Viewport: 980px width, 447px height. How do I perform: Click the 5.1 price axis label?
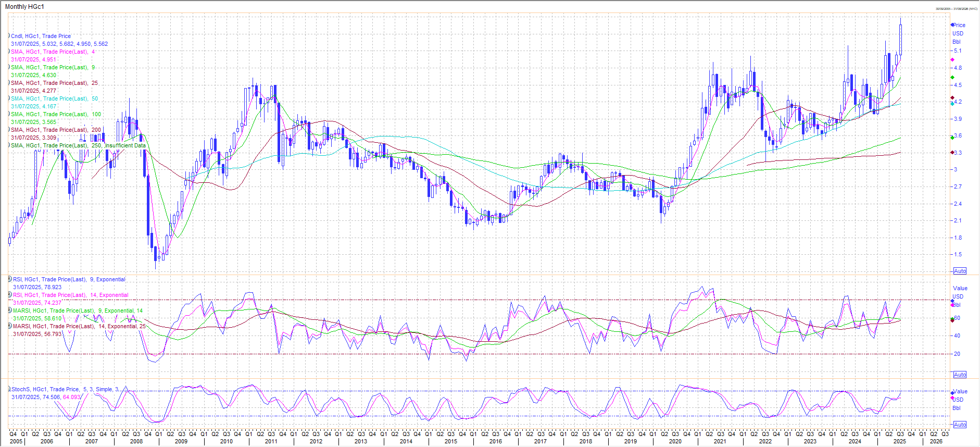[958, 51]
